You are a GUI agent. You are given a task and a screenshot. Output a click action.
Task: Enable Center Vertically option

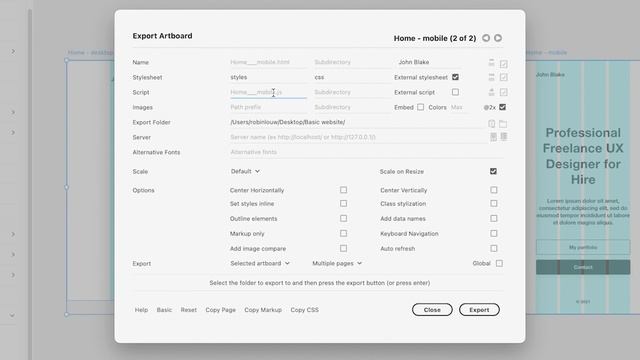coord(493,190)
